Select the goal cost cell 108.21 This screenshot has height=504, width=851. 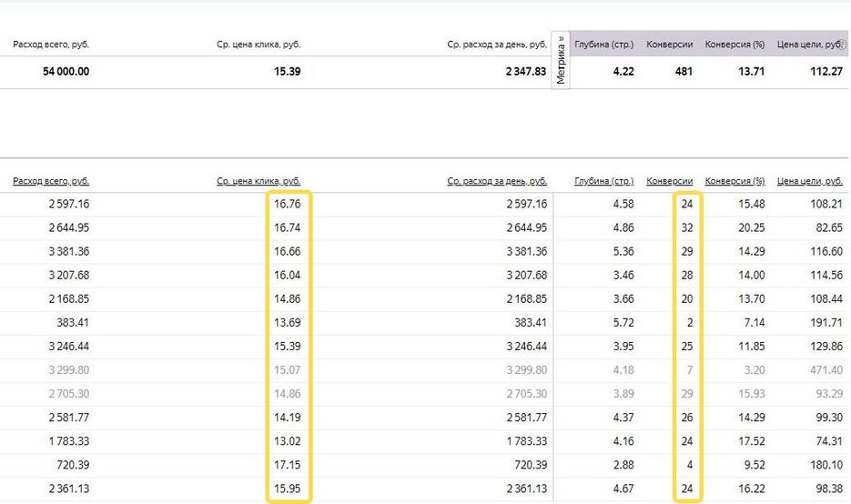click(x=826, y=204)
